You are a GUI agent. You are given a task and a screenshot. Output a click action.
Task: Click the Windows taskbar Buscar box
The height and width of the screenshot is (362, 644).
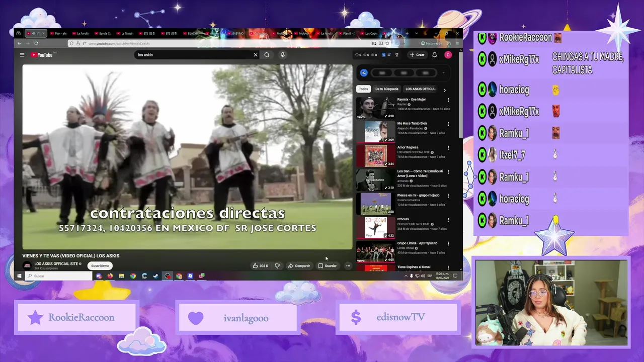(x=58, y=276)
